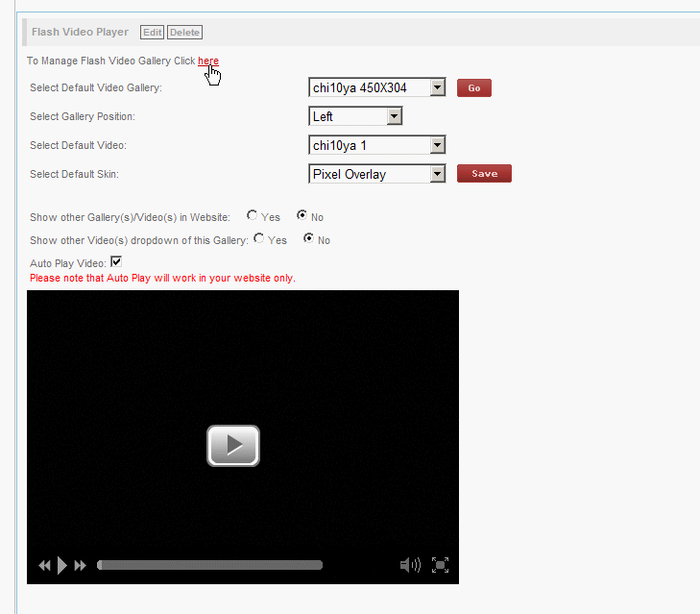
Task: Open the Default Video Gallery dropdown
Action: click(x=376, y=87)
